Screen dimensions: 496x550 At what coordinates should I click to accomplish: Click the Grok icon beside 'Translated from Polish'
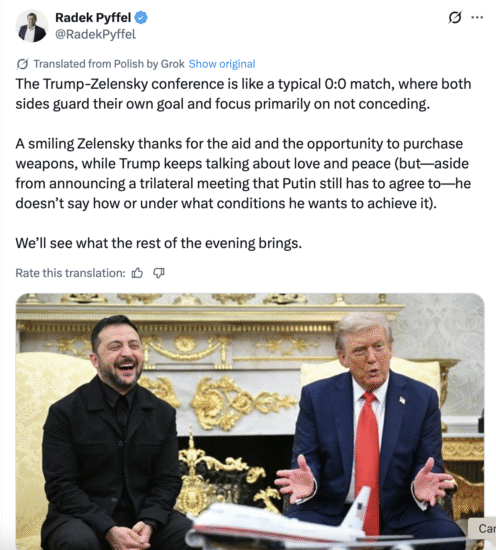(x=22, y=64)
